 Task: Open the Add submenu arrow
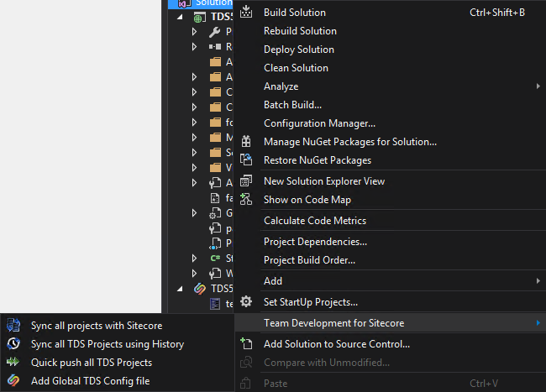click(538, 280)
